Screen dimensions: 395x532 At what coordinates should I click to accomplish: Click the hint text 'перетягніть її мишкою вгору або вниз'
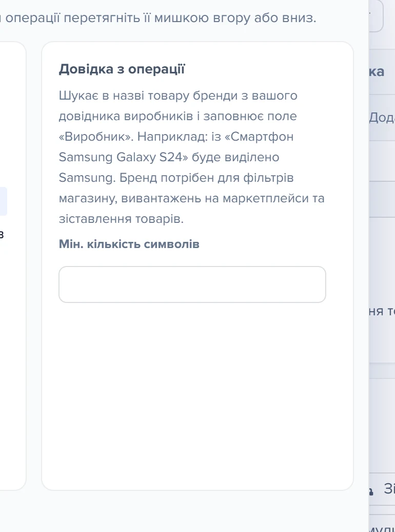pyautogui.click(x=189, y=17)
